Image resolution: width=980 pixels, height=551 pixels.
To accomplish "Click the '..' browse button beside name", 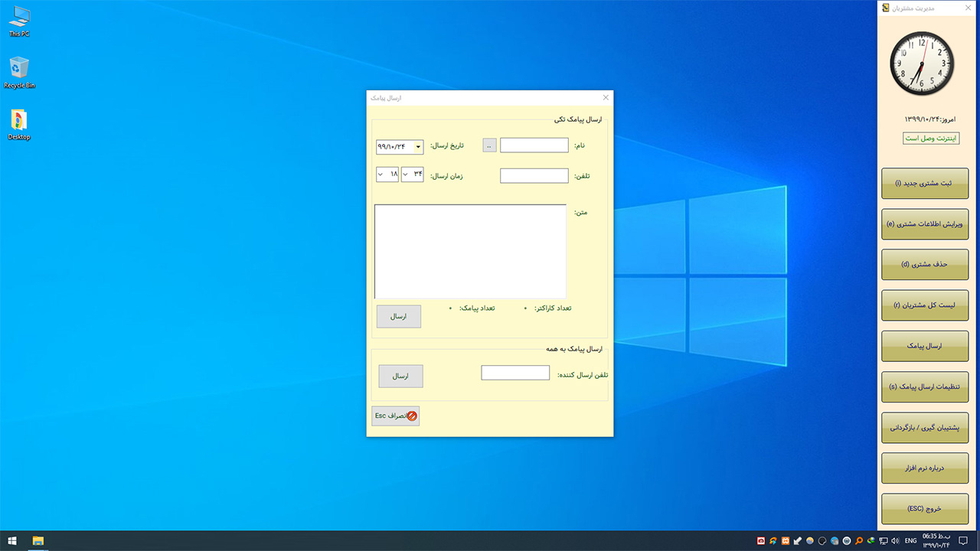I will point(489,145).
